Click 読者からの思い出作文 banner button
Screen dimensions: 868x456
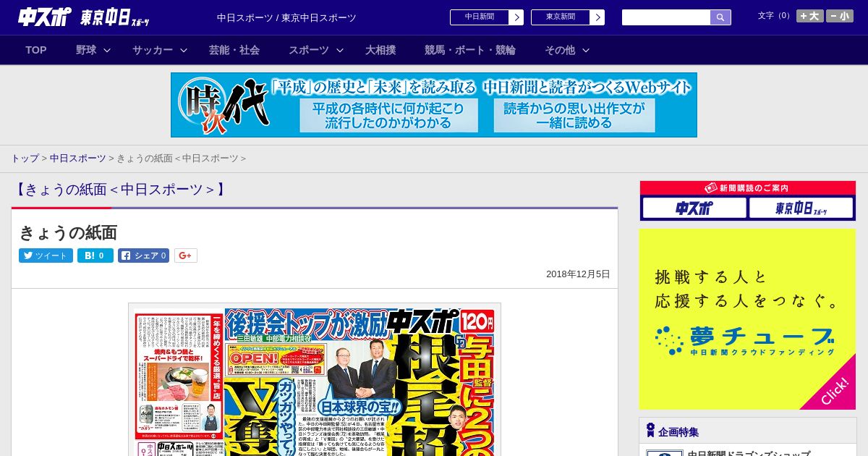coord(574,116)
